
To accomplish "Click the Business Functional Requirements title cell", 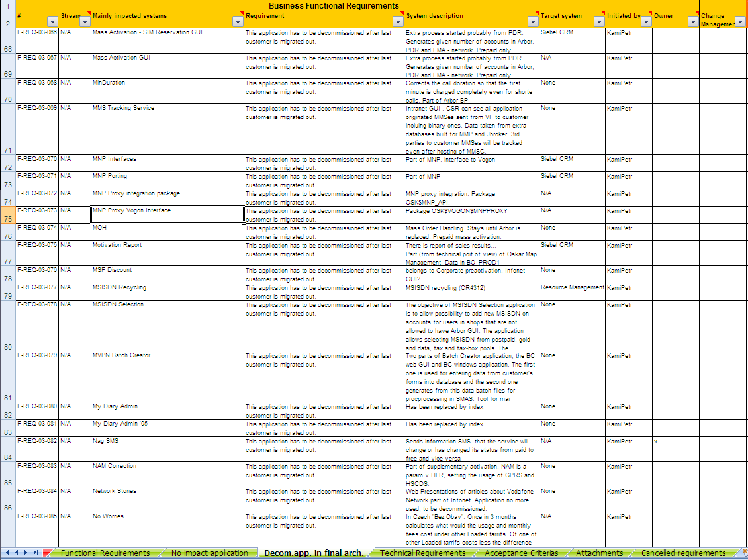I will point(334,6).
